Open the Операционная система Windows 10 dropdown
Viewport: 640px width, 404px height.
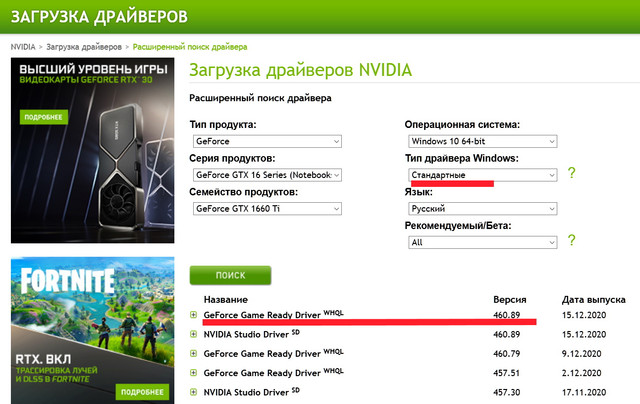click(x=482, y=141)
